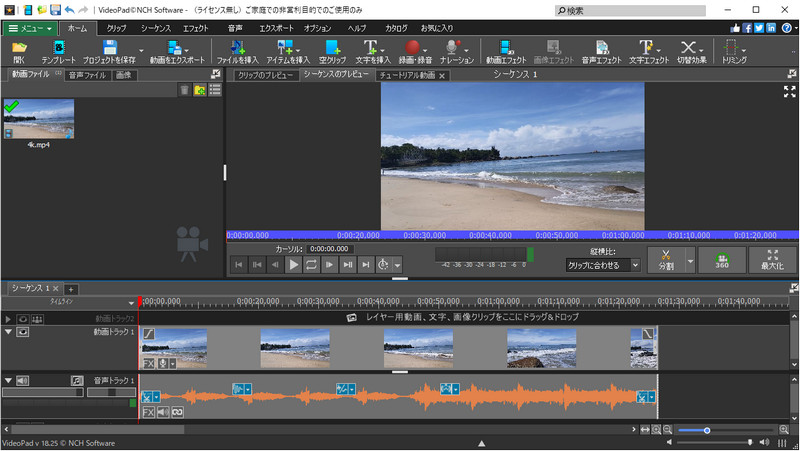The height and width of the screenshot is (451, 800).
Task: Switch media bin to list view icon
Action: click(x=215, y=90)
